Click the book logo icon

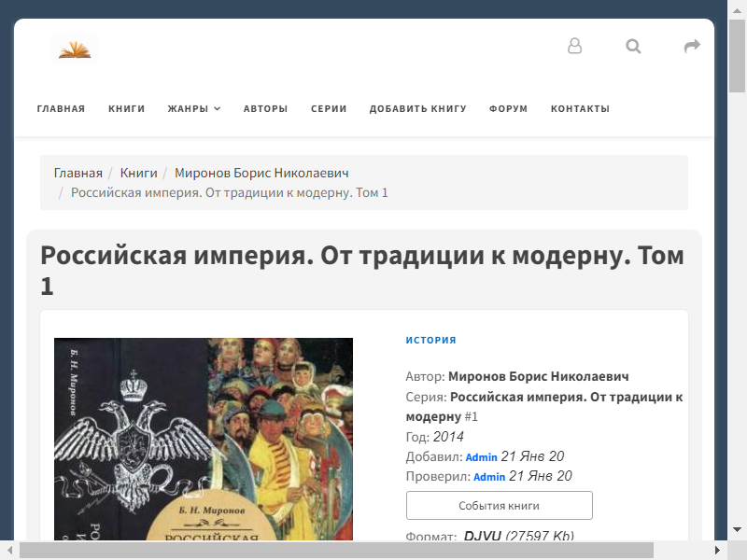[75, 48]
